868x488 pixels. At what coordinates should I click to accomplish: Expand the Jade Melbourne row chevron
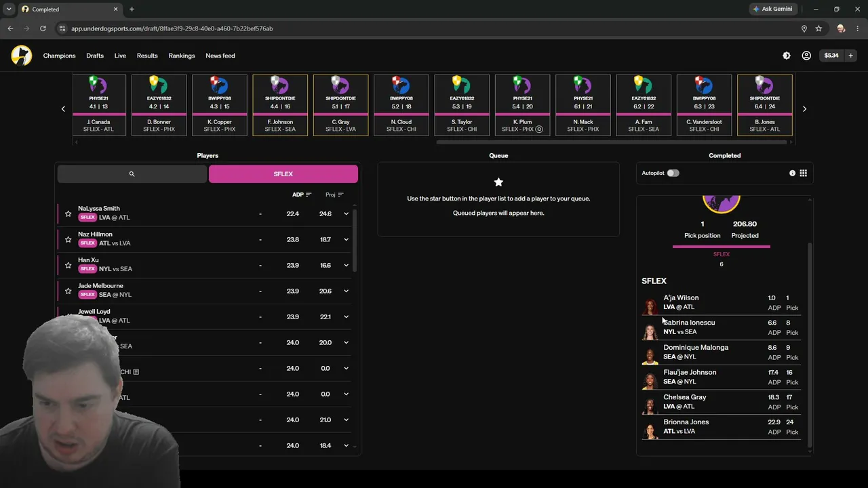coord(346,291)
